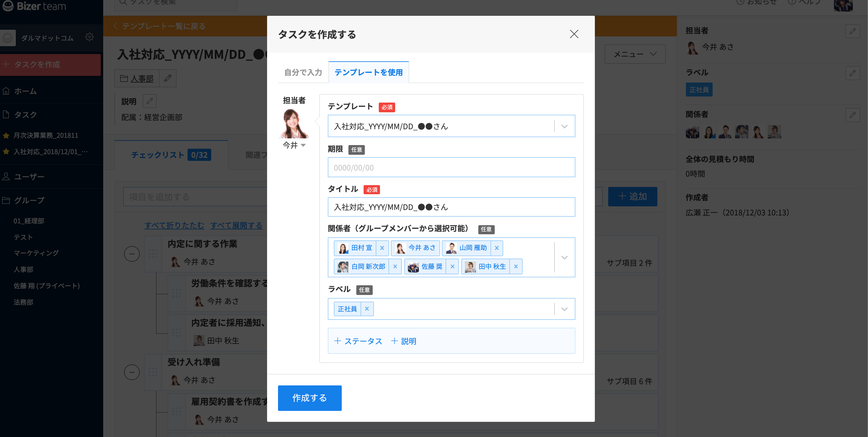Grab drag handle of 受け入れ準備
868x437 pixels.
pyautogui.click(x=153, y=372)
